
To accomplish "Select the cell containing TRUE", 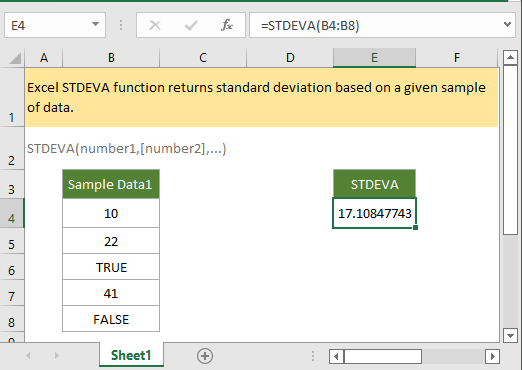I will coord(111,267).
